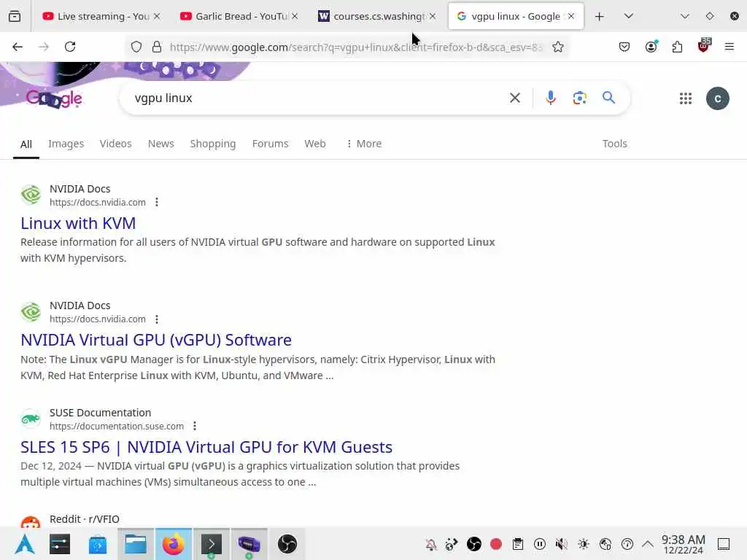747x560 pixels.
Task: Open Arch Linux application launcher
Action: point(24,544)
